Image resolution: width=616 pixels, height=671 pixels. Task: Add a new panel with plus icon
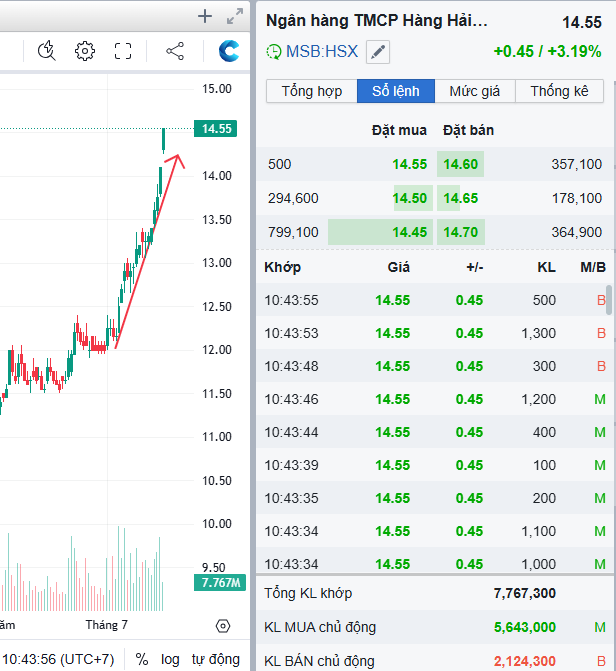pyautogui.click(x=205, y=16)
